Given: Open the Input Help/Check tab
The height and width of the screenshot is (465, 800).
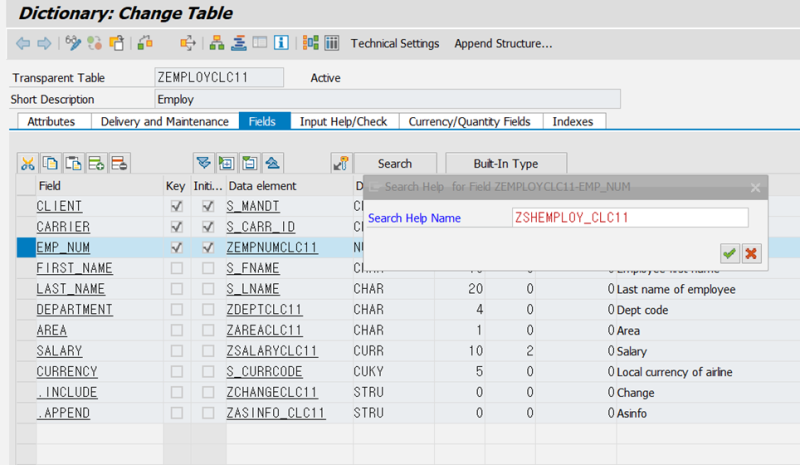Looking at the screenshot, I should point(343,121).
